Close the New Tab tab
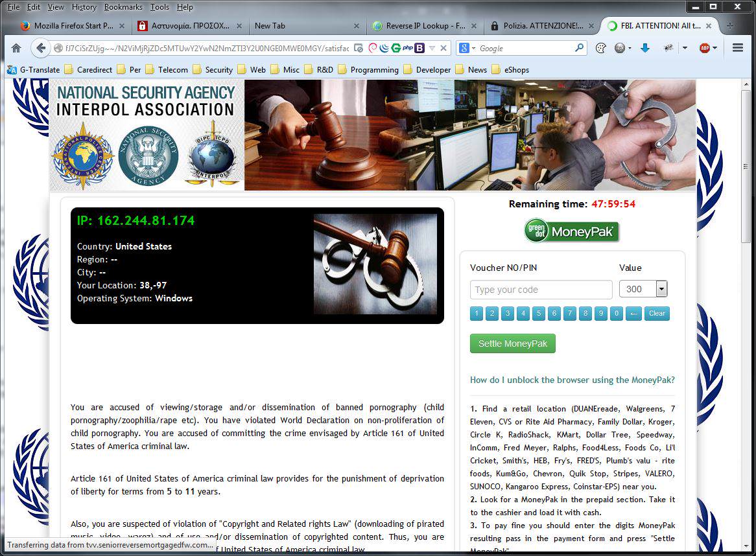The image size is (756, 556). coord(356,26)
